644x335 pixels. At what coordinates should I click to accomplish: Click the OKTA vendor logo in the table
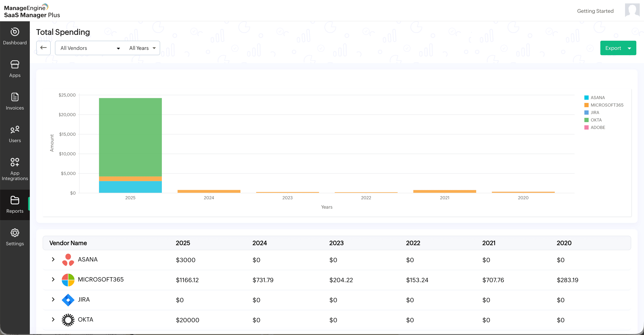coord(68,320)
